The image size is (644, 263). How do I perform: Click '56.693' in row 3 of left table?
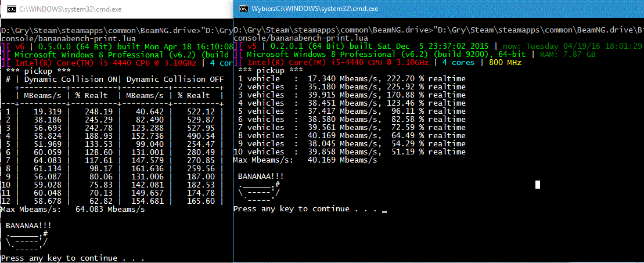coord(48,128)
